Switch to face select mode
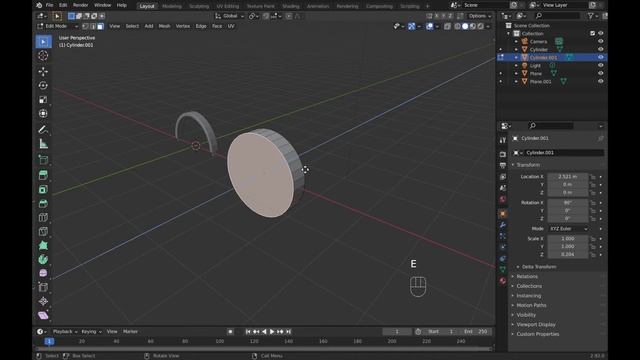The image size is (640, 360). (x=100, y=26)
